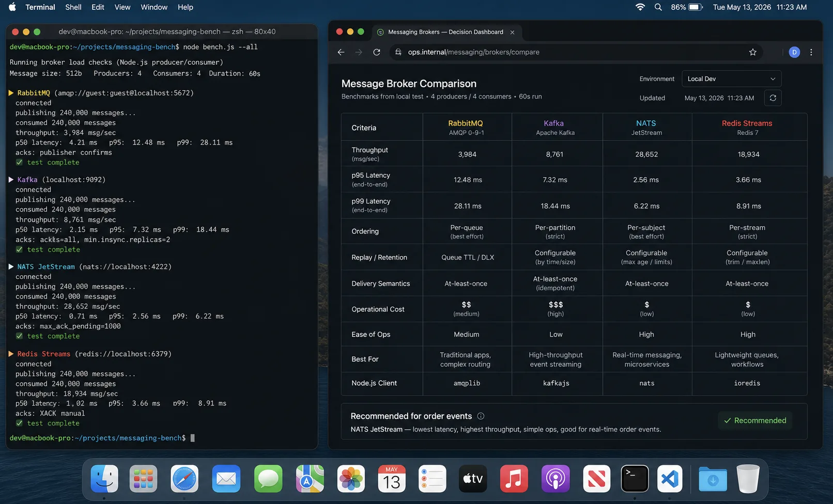Open Podcasts from the dock

(555, 478)
